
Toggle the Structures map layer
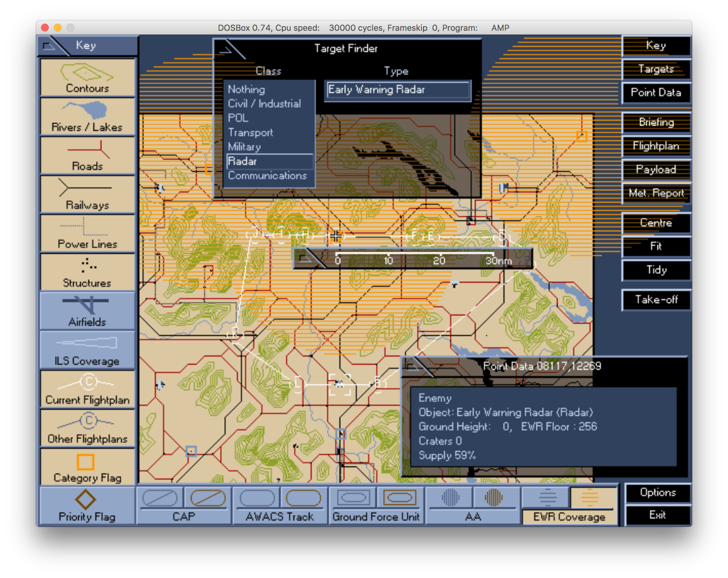pos(87,272)
